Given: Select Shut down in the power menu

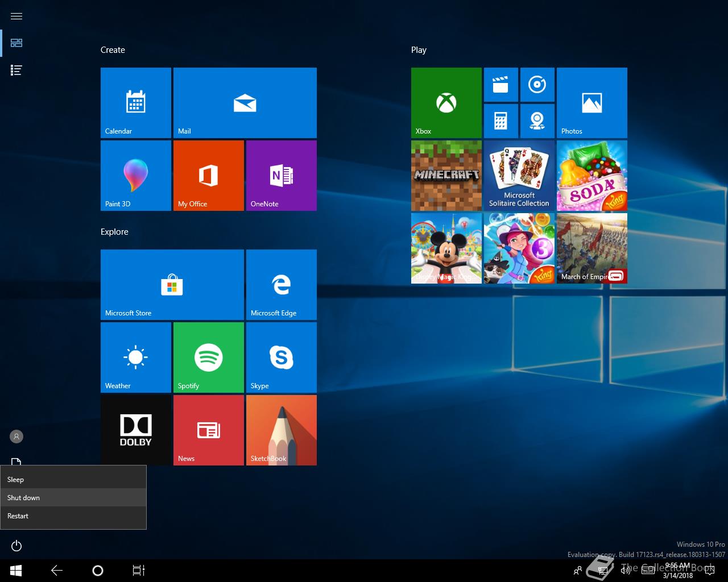Looking at the screenshot, I should point(73,497).
